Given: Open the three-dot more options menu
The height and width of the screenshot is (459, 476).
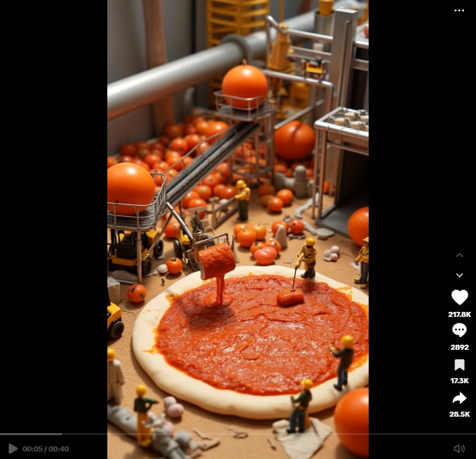Looking at the screenshot, I should (459, 11).
